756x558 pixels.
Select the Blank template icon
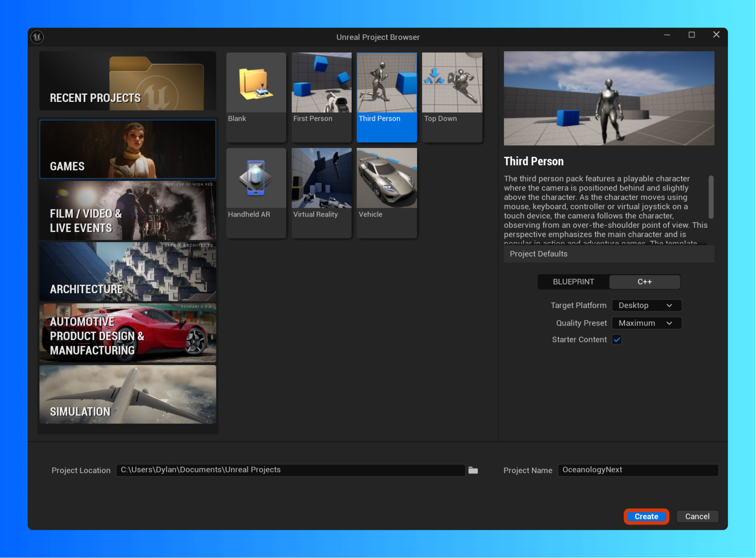pyautogui.click(x=256, y=83)
